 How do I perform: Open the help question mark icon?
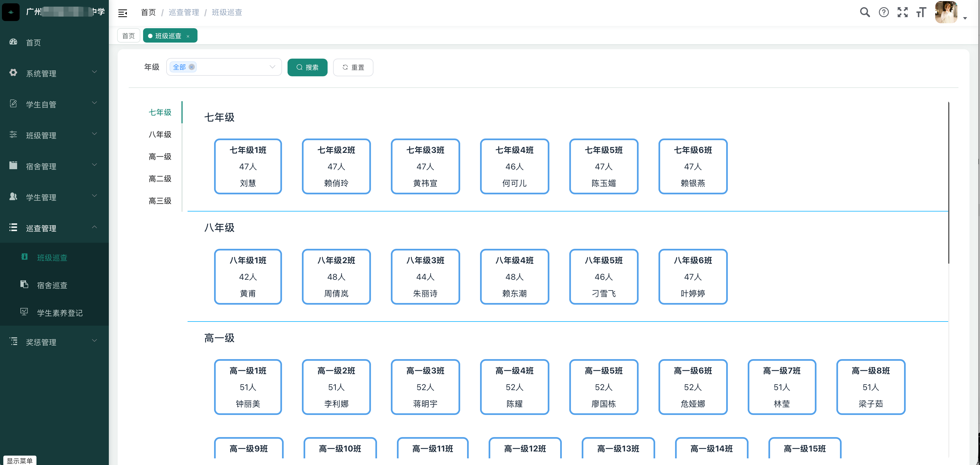tap(884, 12)
